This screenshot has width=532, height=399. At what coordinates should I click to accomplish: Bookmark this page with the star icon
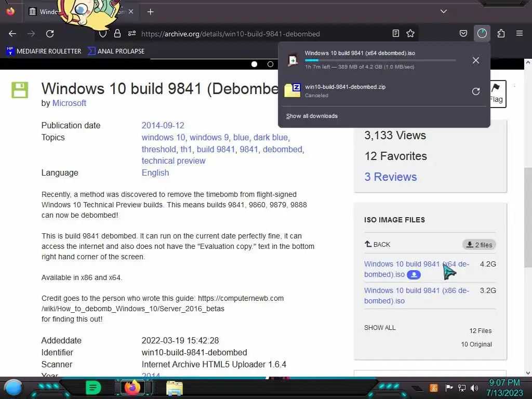pyautogui.click(x=410, y=33)
